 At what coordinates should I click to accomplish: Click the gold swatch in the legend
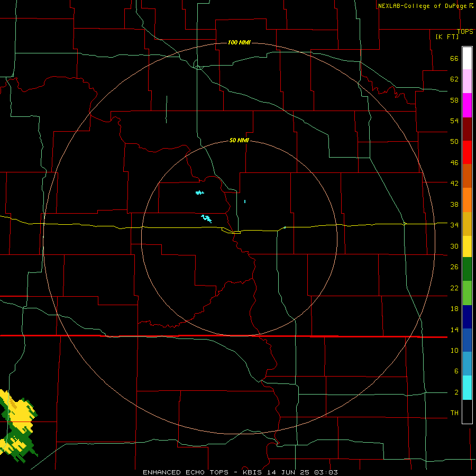coord(467,224)
